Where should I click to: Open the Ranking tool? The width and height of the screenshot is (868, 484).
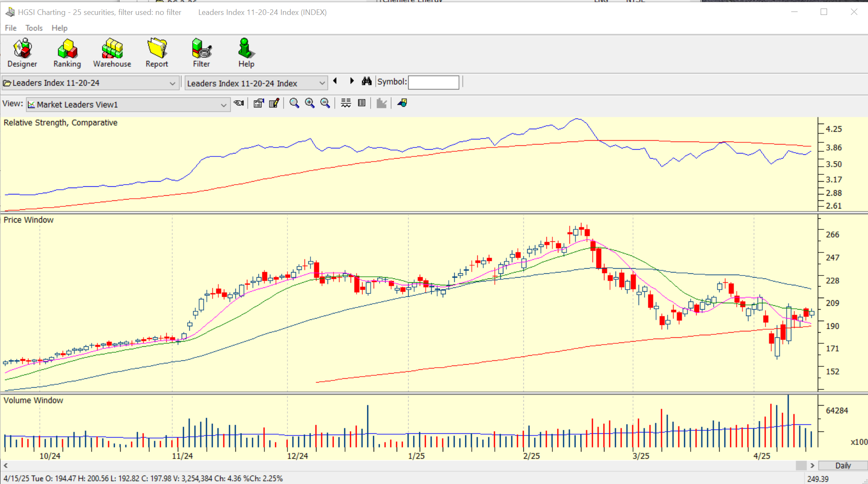(67, 53)
